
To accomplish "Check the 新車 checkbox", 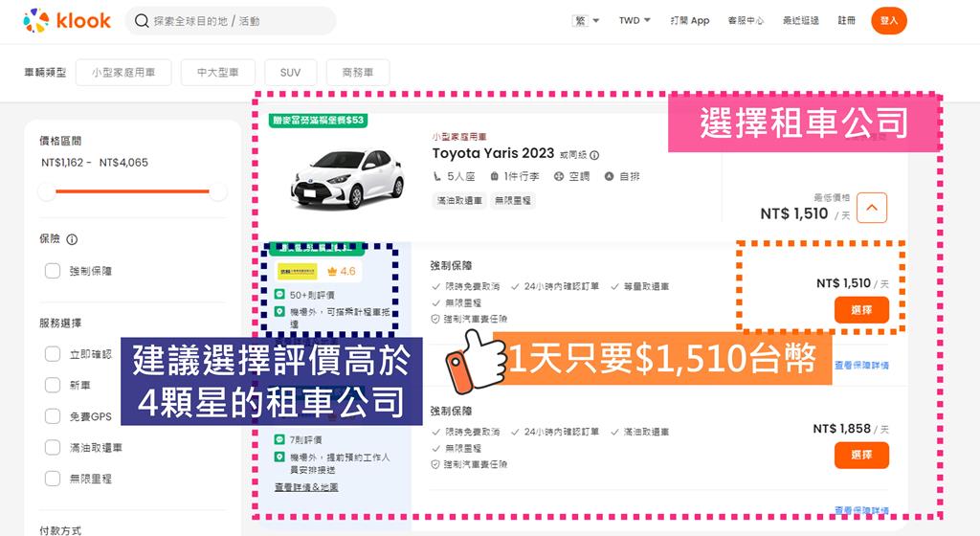I will [53, 385].
